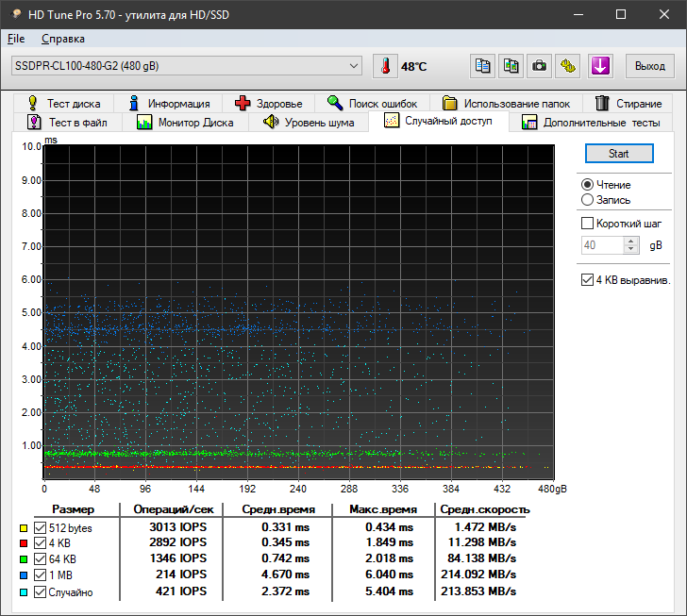Screen dimensions: 687x616
Task: Click the blue 1 MB color swatch
Action: (24, 575)
